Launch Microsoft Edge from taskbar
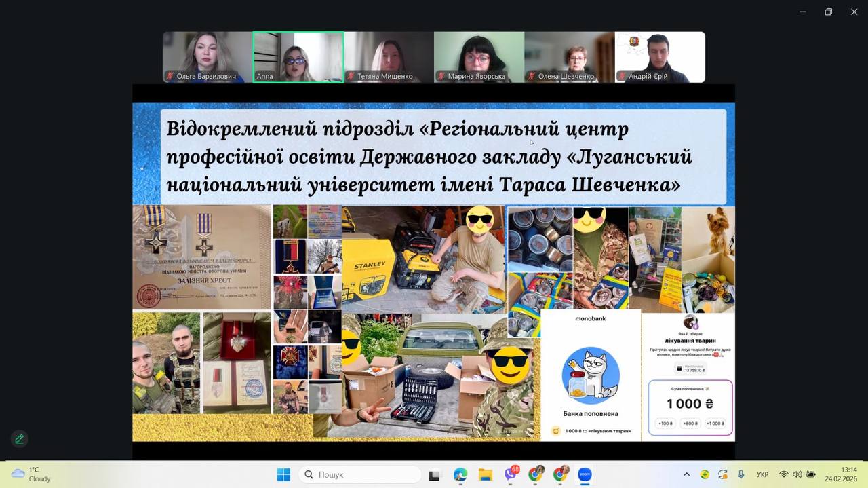Screen dimensions: 868x488 (460, 474)
